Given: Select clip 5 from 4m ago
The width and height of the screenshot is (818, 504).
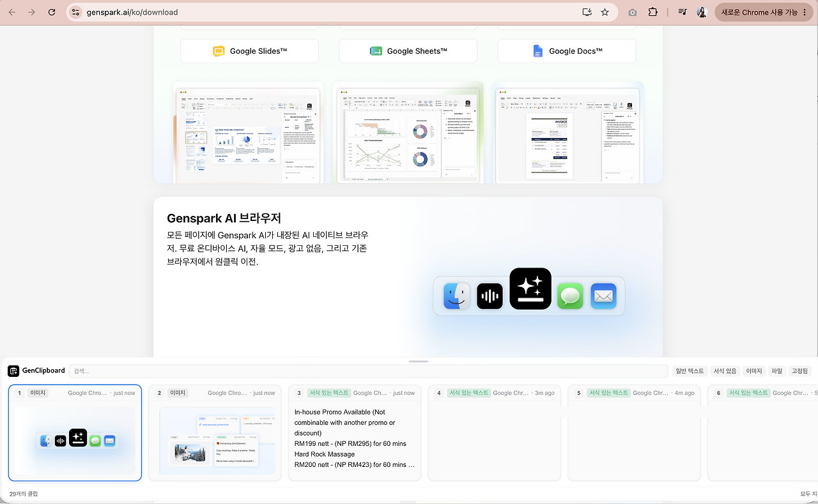Looking at the screenshot, I should coord(634,432).
